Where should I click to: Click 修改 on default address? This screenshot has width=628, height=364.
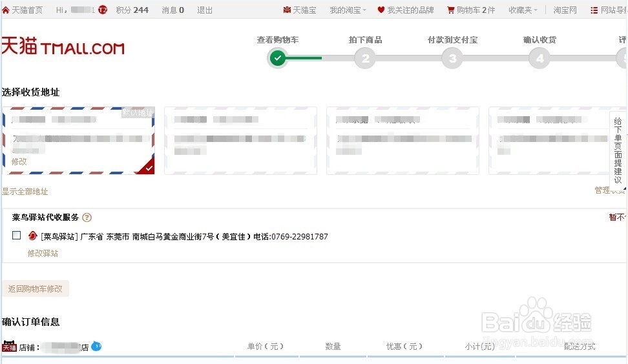[x=19, y=161]
